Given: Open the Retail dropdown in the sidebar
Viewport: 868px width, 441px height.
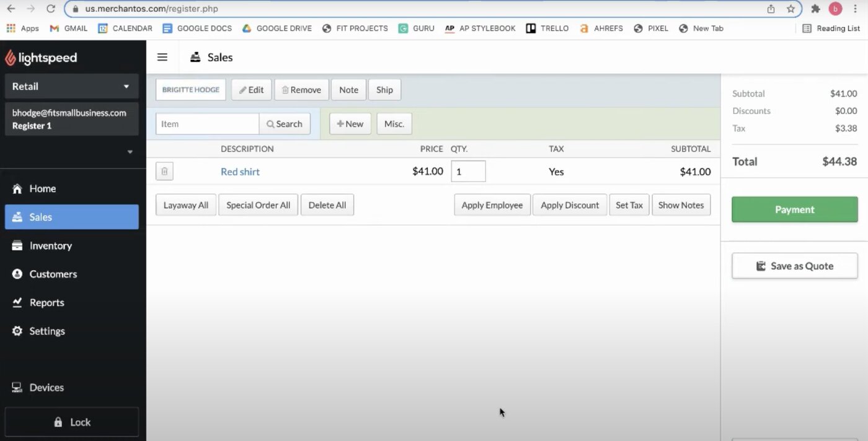Looking at the screenshot, I should [x=71, y=86].
